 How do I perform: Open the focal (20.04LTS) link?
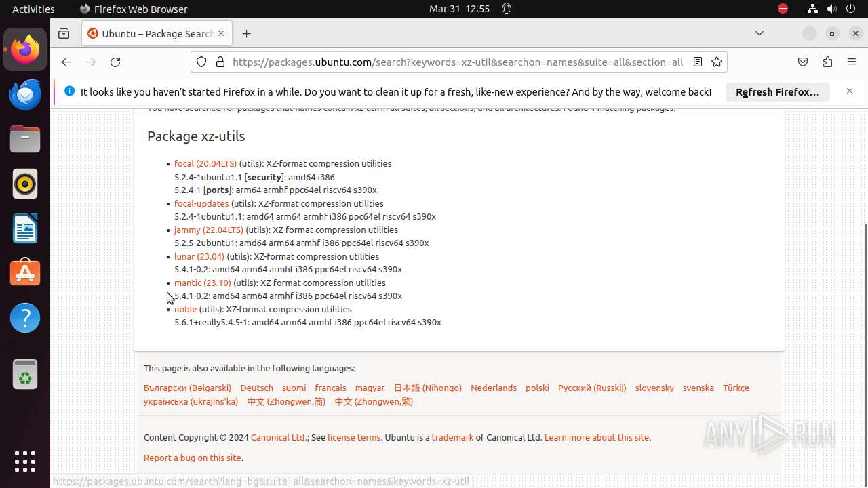click(205, 163)
